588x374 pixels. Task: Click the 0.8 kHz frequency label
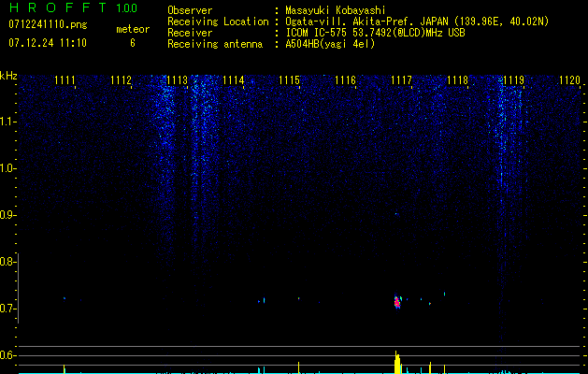pos(7,262)
